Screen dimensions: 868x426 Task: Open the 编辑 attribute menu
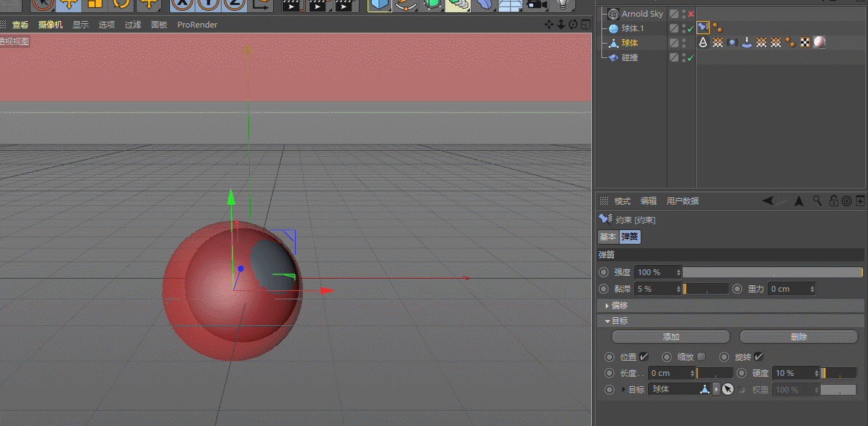(649, 201)
